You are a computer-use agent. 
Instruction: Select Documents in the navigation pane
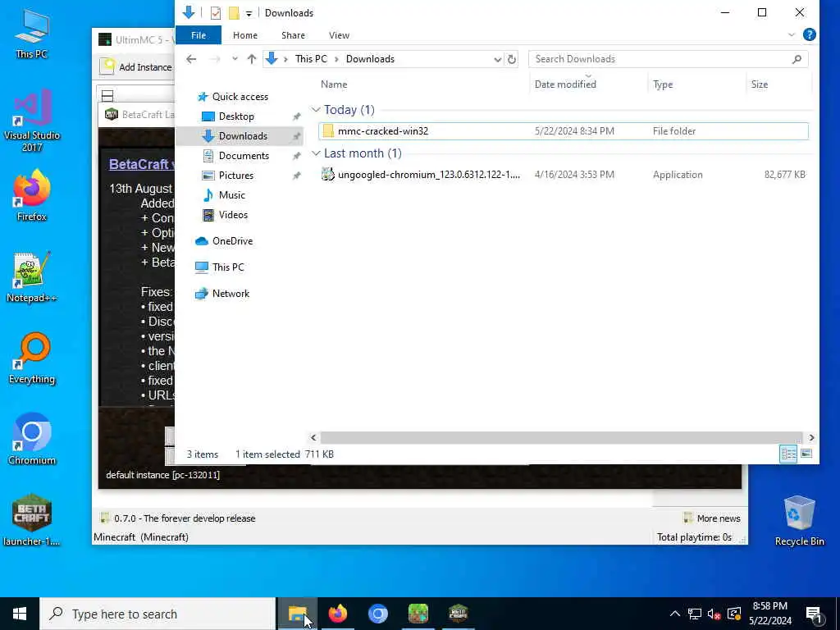(x=243, y=156)
